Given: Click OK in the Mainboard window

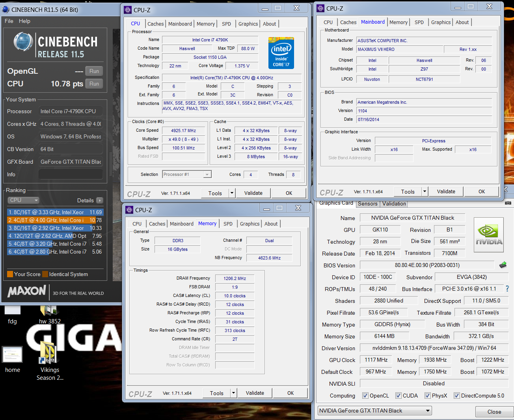Looking at the screenshot, I should point(482,191).
